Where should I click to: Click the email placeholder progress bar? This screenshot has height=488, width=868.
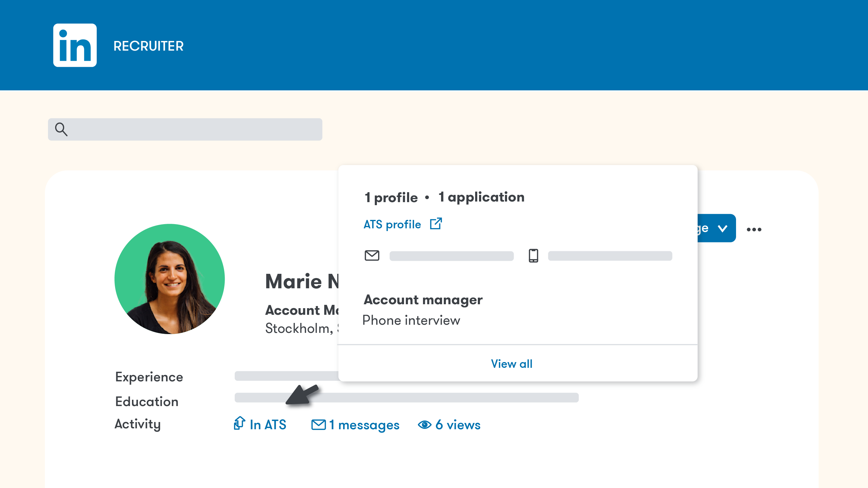click(x=452, y=256)
